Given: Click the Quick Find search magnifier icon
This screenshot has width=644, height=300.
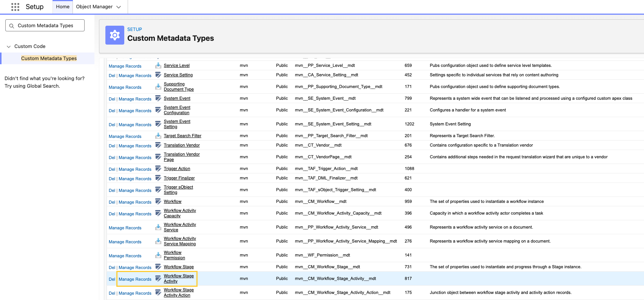Looking at the screenshot, I should coord(12,26).
